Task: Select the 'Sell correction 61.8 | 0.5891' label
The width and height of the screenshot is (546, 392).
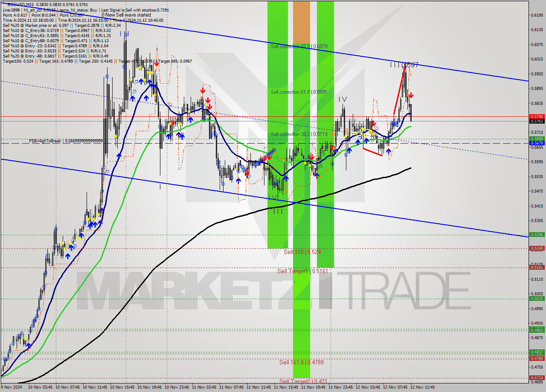Action: [x=299, y=92]
